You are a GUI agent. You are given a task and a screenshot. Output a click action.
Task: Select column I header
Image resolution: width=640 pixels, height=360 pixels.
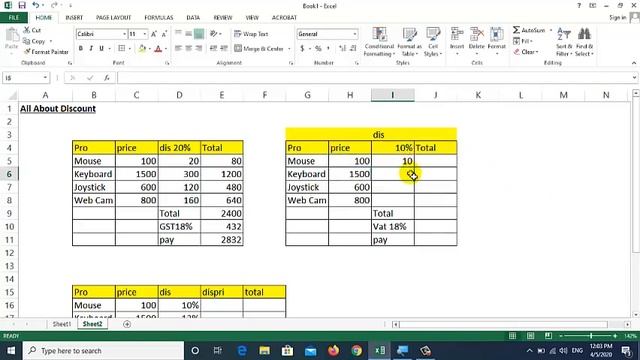(393, 95)
